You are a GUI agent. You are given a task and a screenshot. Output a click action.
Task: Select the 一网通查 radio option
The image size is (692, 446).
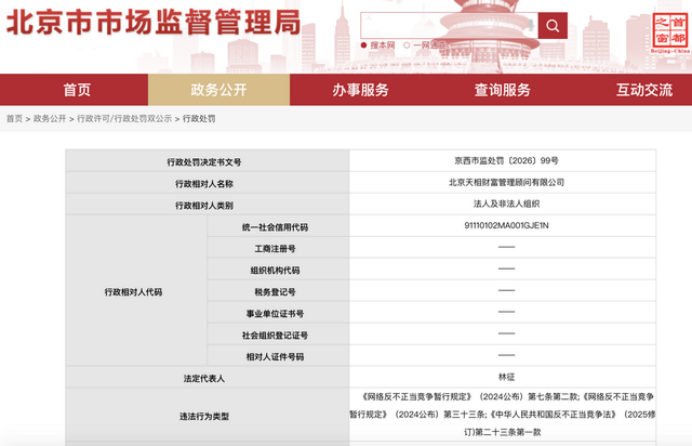pyautogui.click(x=406, y=46)
